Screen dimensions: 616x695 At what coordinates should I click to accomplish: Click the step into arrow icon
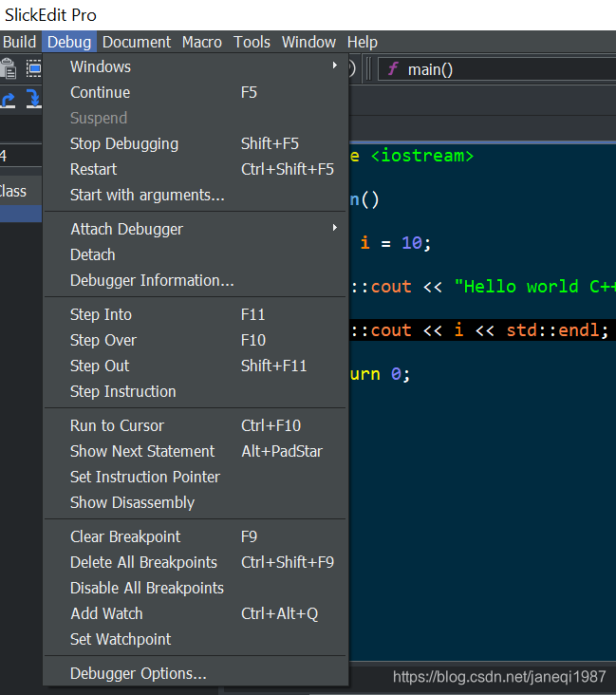33,99
